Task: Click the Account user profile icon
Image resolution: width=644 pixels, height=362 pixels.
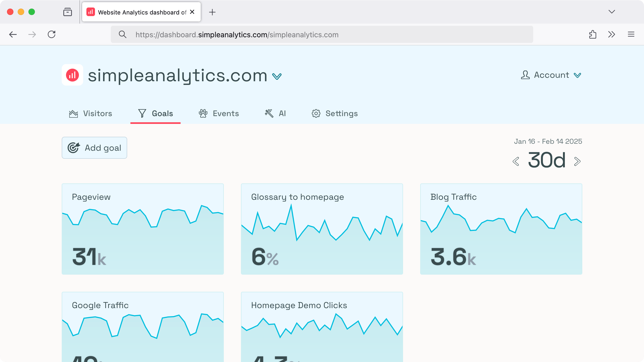Action: [525, 75]
